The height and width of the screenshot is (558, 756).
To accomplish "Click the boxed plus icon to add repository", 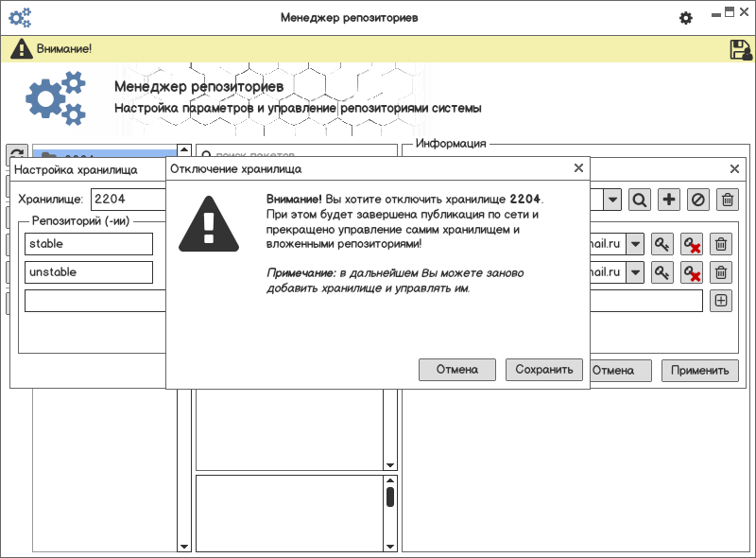I will 721,301.
